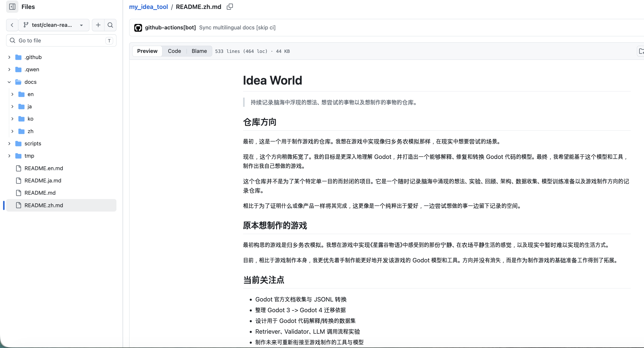Click the 原本想制作的游戏 heading

[275, 226]
